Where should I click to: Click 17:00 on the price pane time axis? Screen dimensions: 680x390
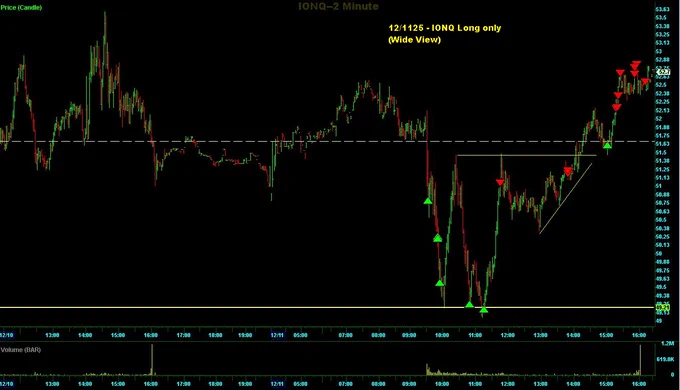pos(183,335)
